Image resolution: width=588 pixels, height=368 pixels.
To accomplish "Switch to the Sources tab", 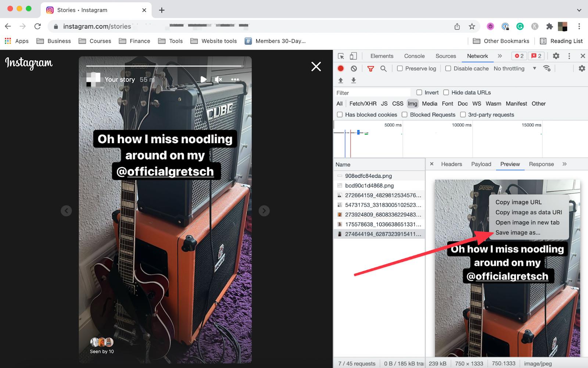I will pos(446,56).
